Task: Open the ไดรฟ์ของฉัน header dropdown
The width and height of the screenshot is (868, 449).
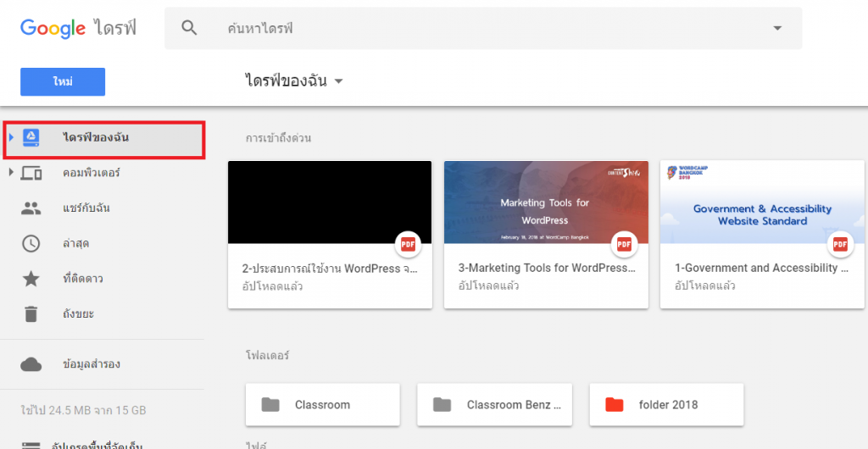Action: 294,81
